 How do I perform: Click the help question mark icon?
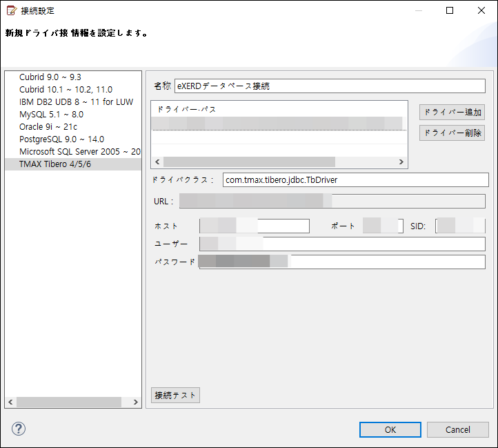coord(19,429)
